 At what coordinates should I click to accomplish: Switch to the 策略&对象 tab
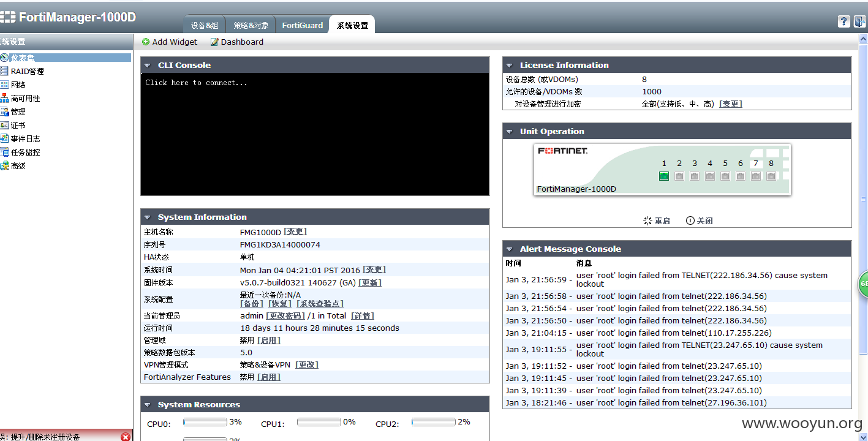pyautogui.click(x=251, y=25)
